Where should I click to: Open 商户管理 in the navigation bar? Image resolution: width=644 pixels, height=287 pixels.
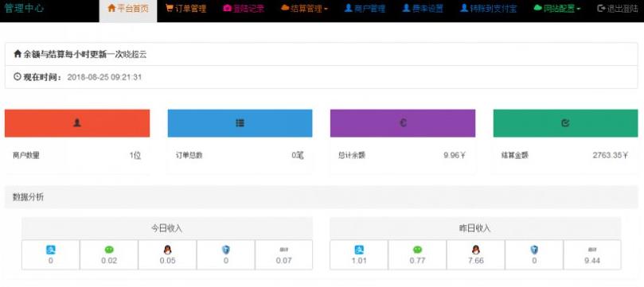click(x=365, y=8)
